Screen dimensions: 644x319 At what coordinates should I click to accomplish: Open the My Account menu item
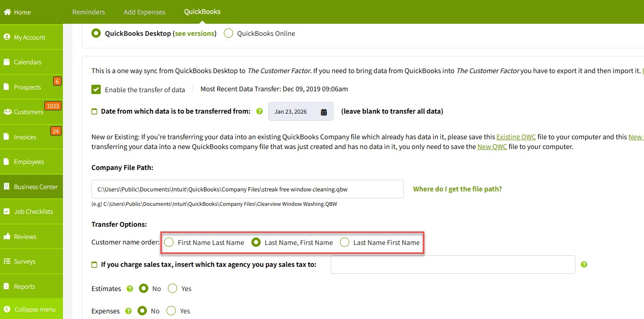31,37
